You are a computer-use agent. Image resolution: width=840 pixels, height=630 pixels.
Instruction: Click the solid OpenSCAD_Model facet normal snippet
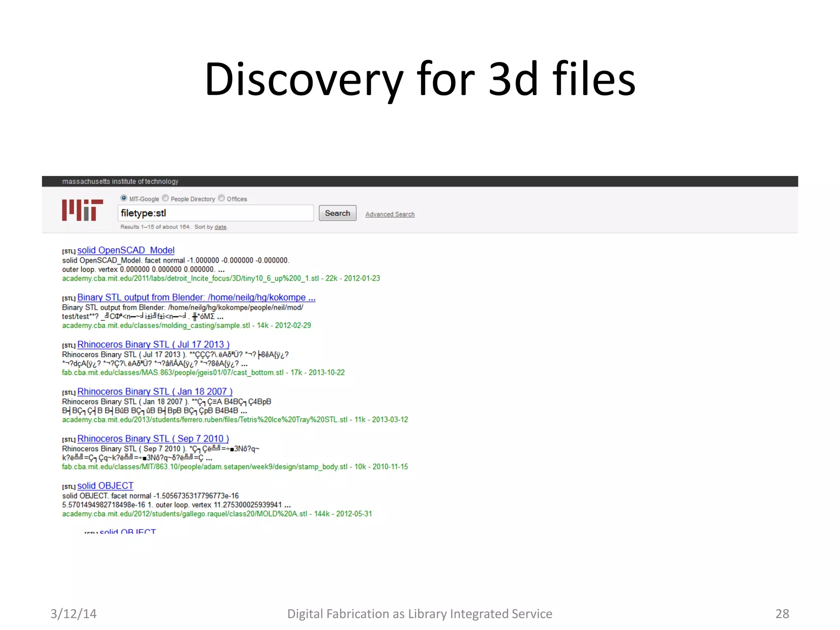pos(176,265)
